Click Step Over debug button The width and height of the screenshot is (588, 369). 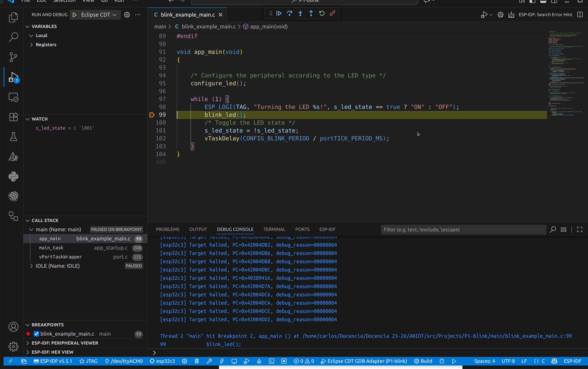click(290, 13)
